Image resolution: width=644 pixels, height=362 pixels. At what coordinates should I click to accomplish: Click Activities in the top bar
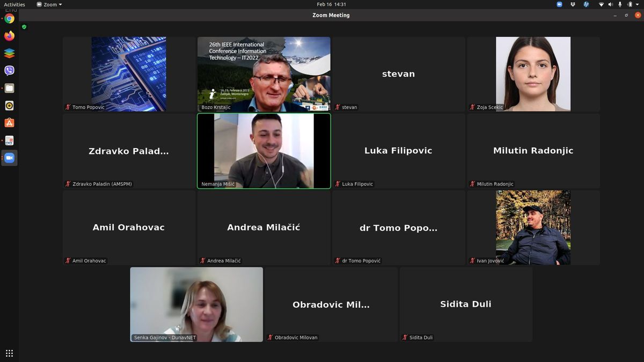click(14, 4)
